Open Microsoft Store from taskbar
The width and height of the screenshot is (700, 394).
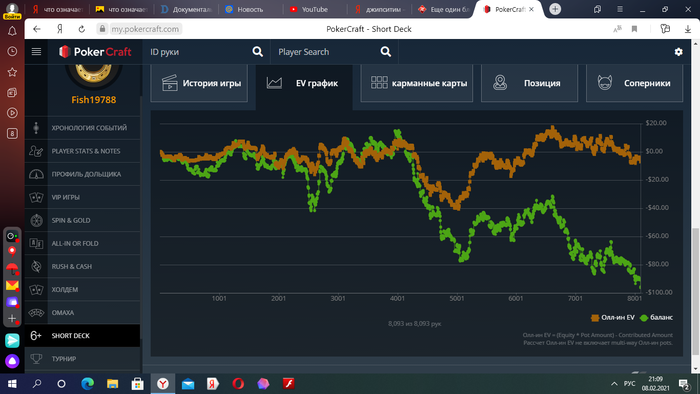tap(138, 384)
